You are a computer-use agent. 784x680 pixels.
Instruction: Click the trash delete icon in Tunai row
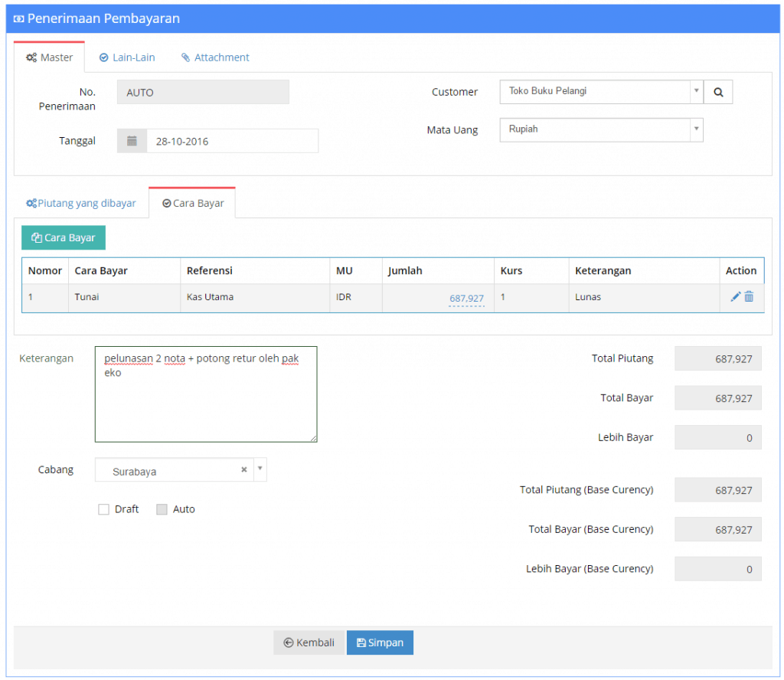click(x=749, y=296)
